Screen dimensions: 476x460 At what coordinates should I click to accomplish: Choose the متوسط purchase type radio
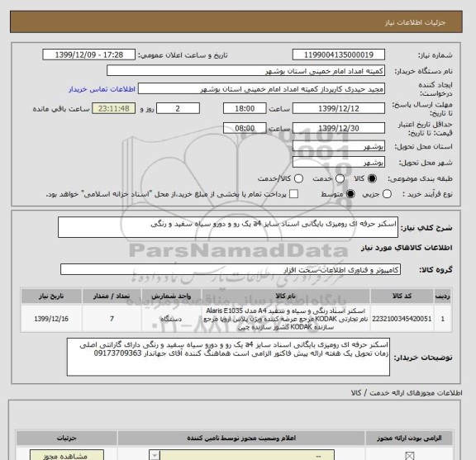click(350, 194)
